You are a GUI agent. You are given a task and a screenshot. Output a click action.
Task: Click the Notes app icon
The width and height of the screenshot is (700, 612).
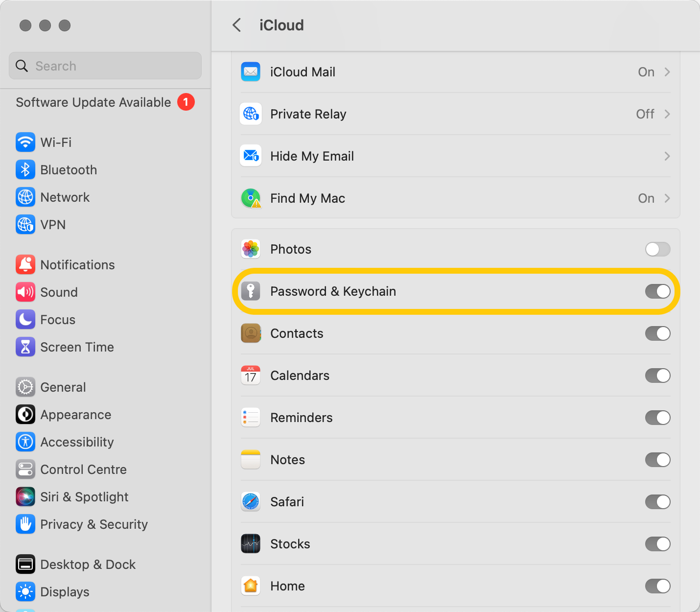[x=251, y=460]
